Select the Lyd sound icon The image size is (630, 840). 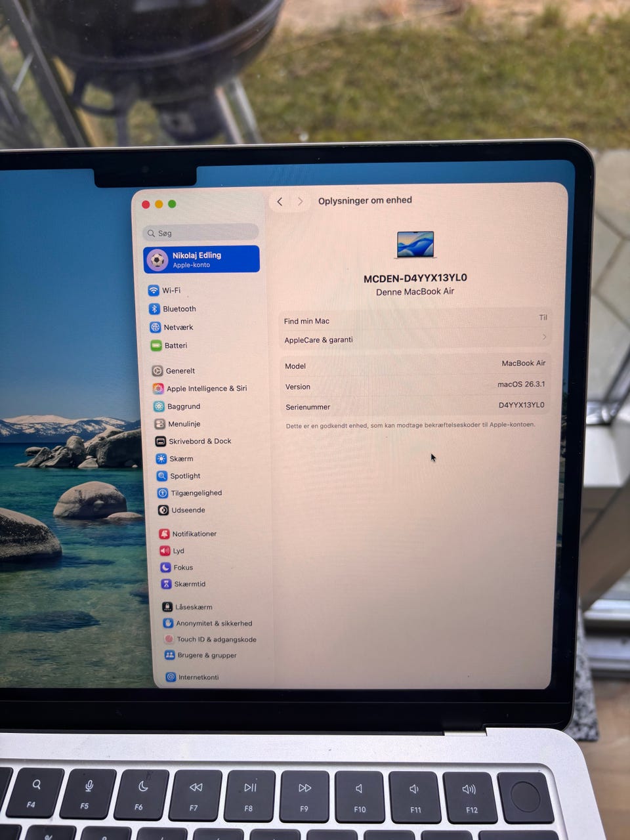[x=165, y=551]
